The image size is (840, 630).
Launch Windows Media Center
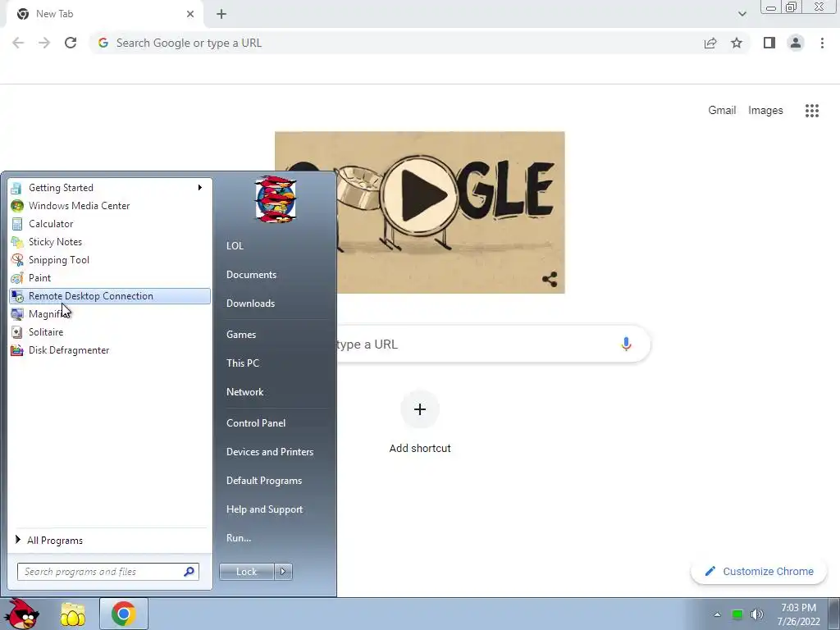110,206
